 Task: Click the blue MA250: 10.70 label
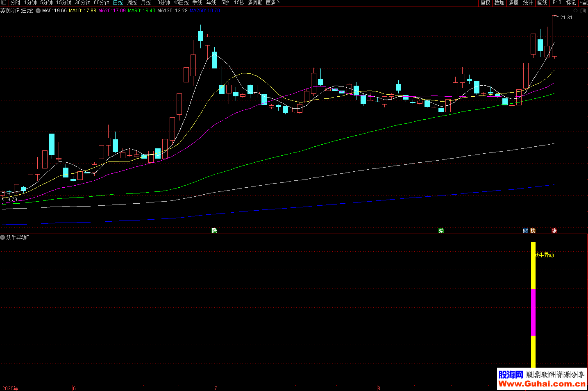pos(205,11)
